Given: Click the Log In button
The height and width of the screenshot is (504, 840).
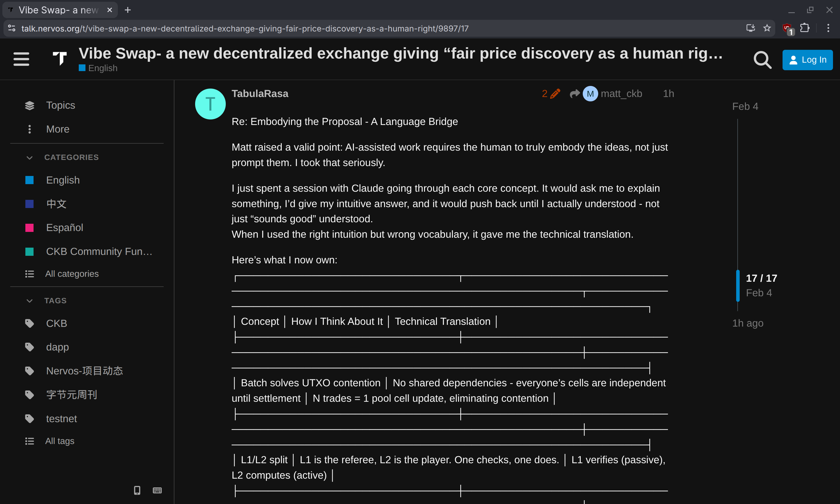Looking at the screenshot, I should pos(807,60).
